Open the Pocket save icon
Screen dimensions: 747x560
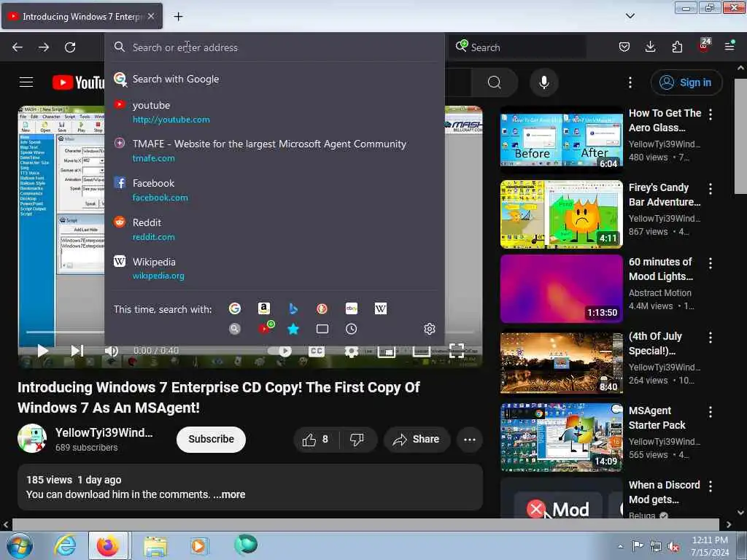[x=624, y=47]
